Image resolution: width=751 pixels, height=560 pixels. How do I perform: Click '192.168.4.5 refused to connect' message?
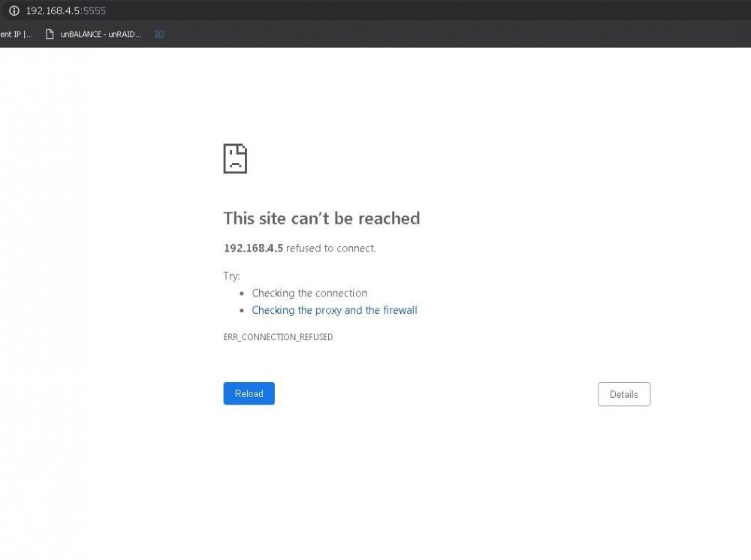pyautogui.click(x=300, y=248)
